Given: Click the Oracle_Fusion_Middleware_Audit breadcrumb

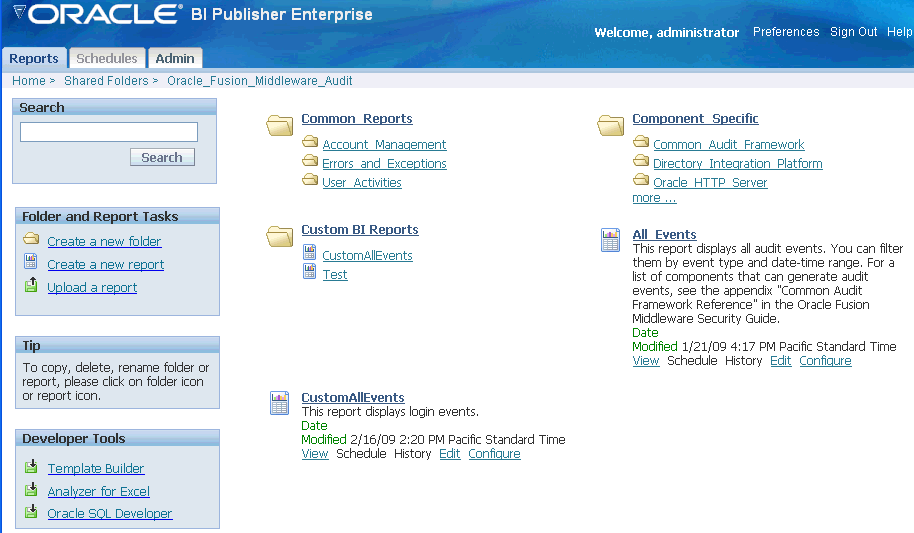Looking at the screenshot, I should 259,80.
